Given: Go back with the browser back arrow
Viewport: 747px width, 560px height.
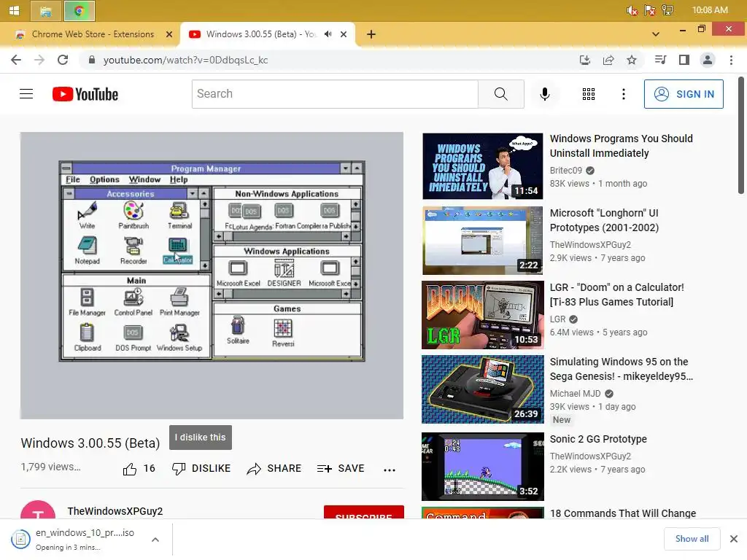Looking at the screenshot, I should tap(16, 60).
